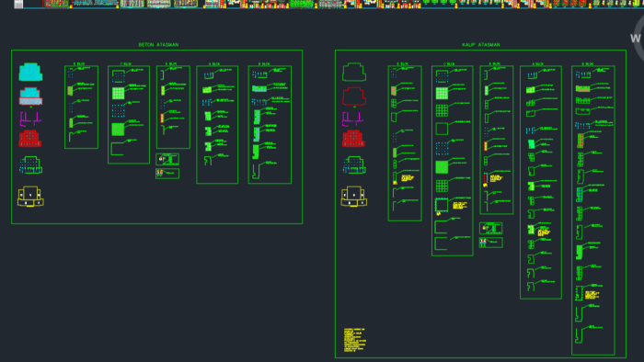Pick the solid green square in BETON C BLOK
This screenshot has height=362, width=644.
118,130
